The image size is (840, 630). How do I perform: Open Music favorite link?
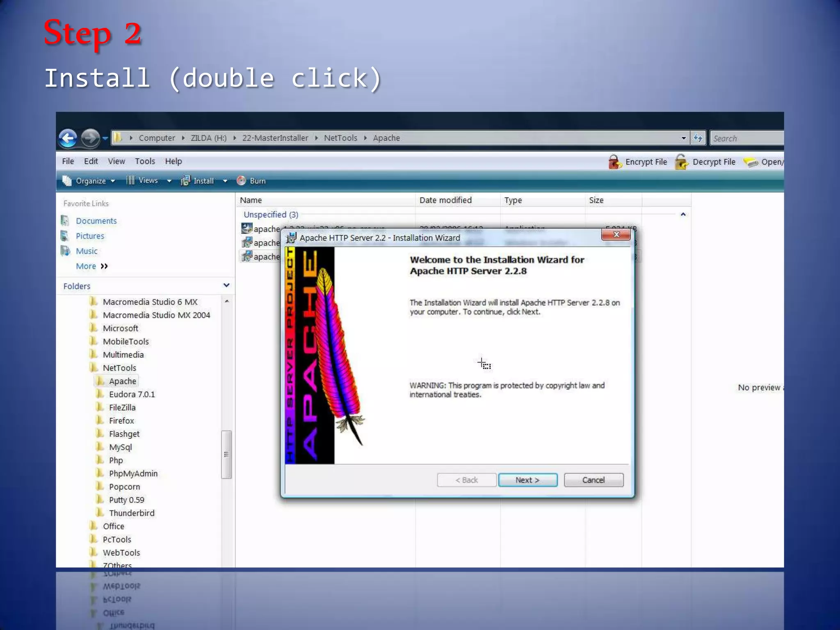pos(87,251)
